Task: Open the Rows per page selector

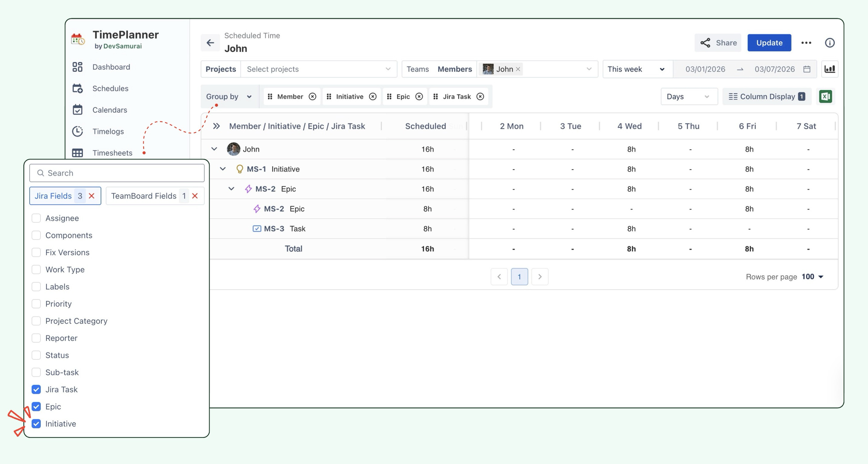Action: click(x=812, y=277)
